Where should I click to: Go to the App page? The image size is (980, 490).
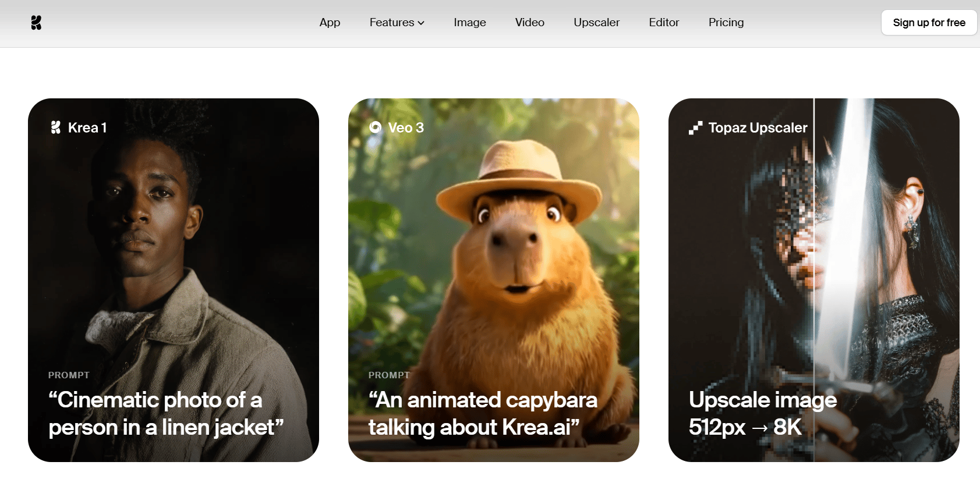pyautogui.click(x=330, y=23)
